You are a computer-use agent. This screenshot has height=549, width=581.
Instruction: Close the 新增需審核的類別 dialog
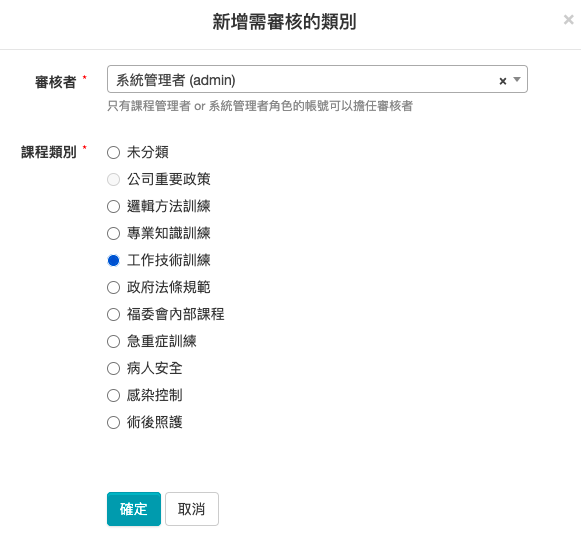pyautogui.click(x=568, y=20)
